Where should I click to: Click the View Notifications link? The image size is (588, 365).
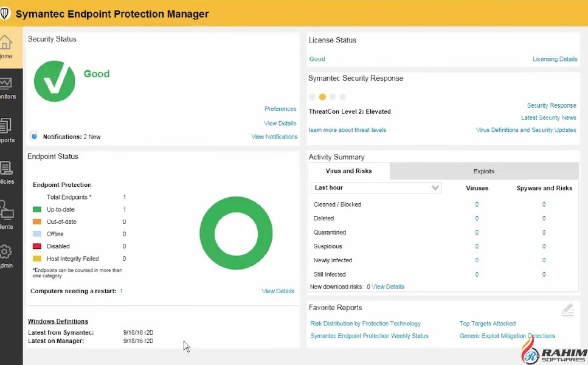274,137
